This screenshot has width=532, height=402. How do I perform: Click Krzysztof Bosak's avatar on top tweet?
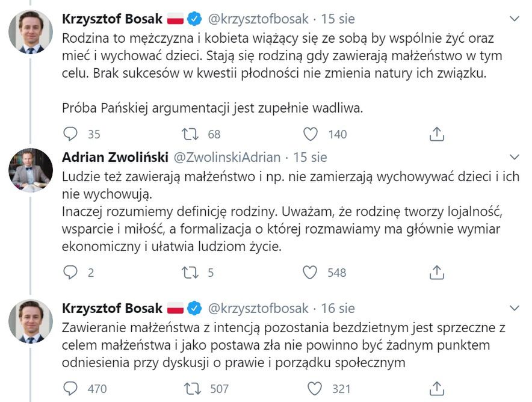click(30, 32)
